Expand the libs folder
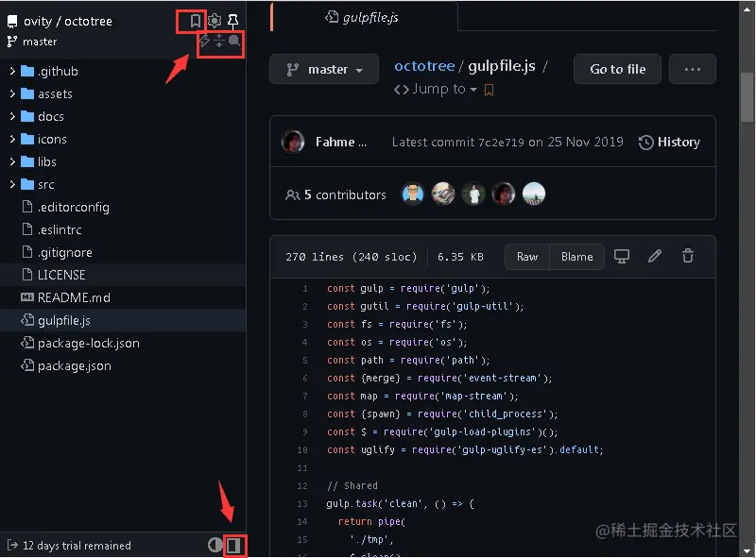The image size is (756, 558). click(12, 161)
